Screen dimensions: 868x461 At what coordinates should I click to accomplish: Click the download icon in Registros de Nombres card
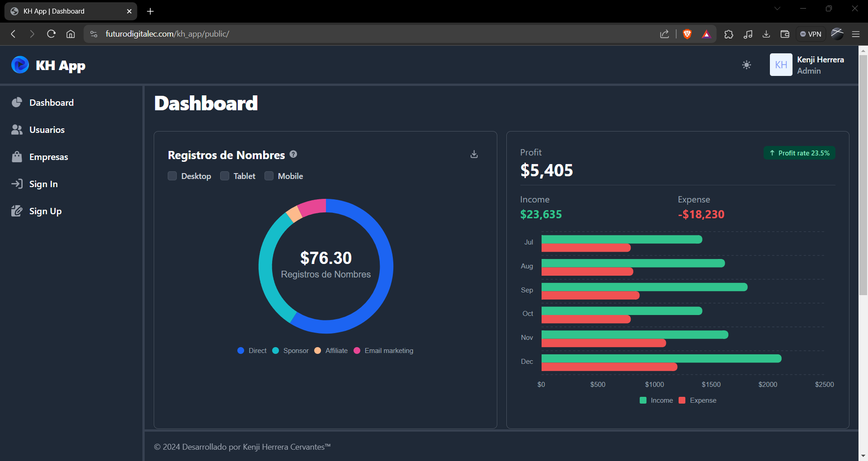pos(474,154)
